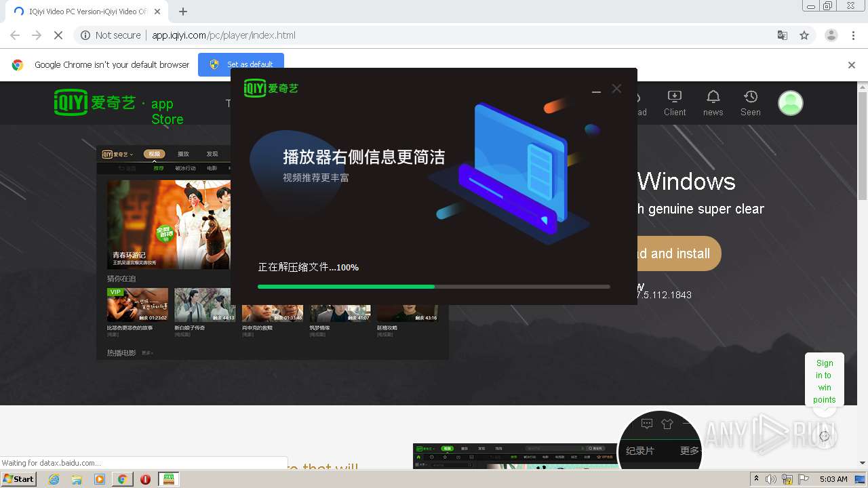Click the chat bubble icon in the magnifier
Screen dimensions: 868x488
[x=647, y=424]
